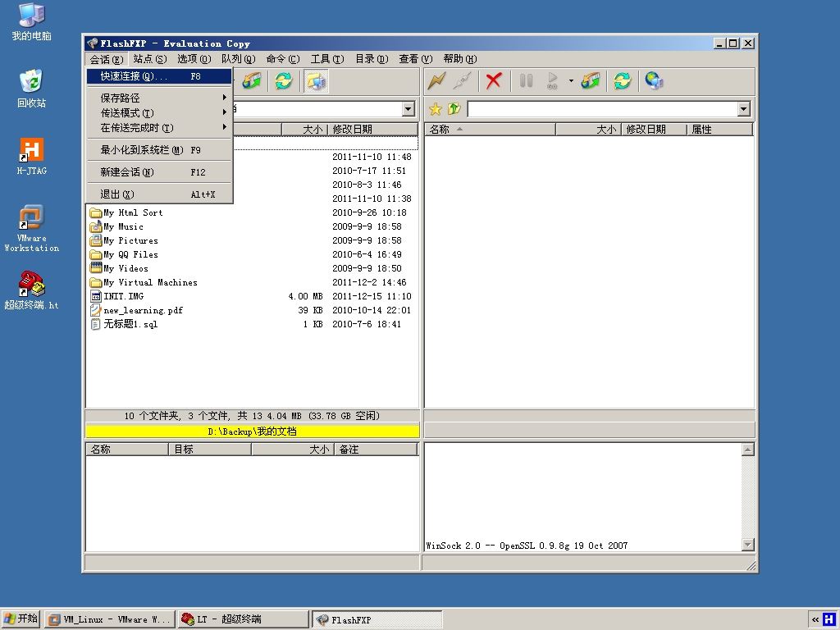Screen dimensions: 840x630
Task: Click the 开始 Start button
Action: [21, 619]
